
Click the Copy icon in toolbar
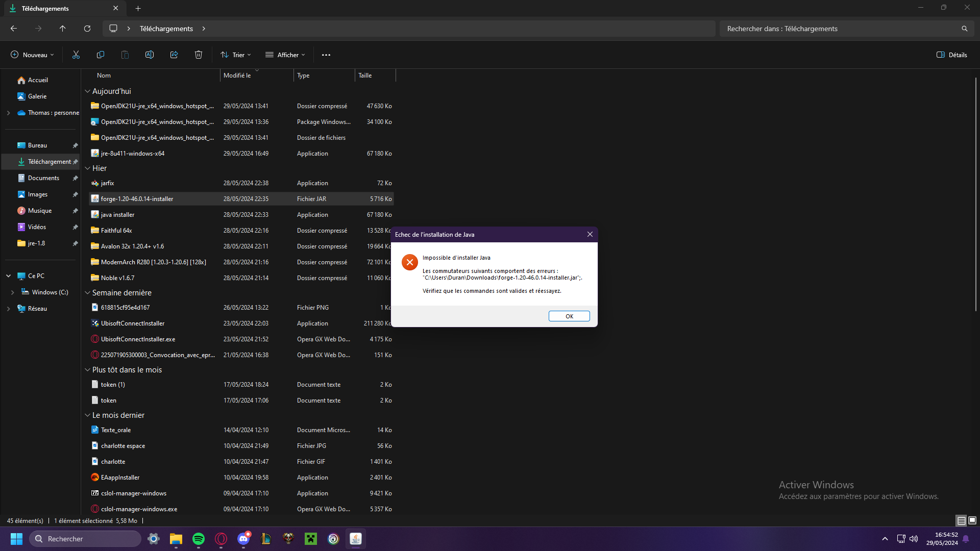point(101,55)
